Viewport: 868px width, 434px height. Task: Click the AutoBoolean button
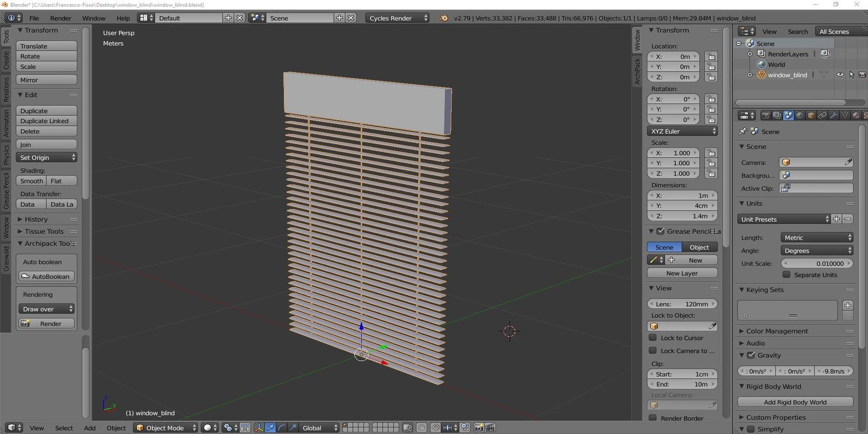[47, 276]
